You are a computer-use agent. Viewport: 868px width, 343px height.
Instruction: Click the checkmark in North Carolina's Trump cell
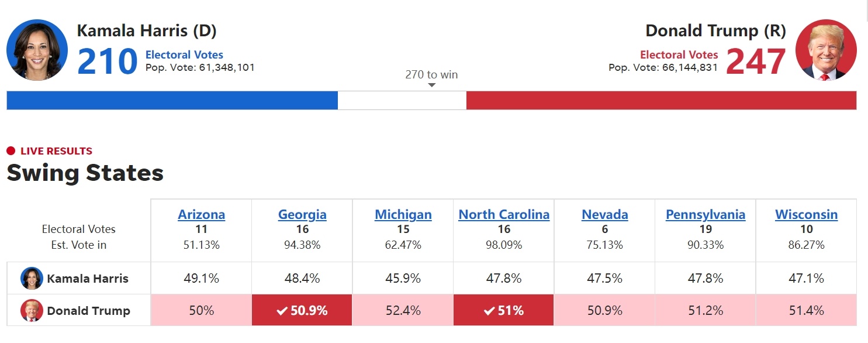point(489,311)
